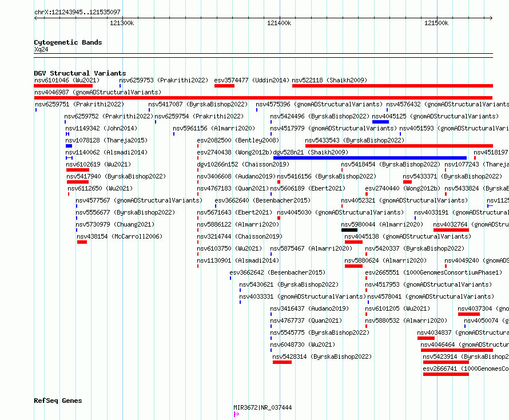Click nsv438154 (McCarroll2006) label
The image size is (509, 420).
(120, 236)
